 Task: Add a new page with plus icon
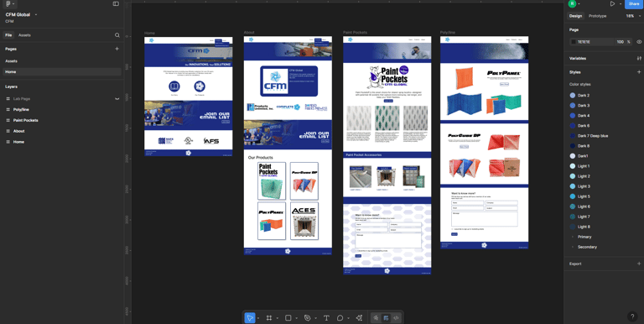[x=117, y=49]
